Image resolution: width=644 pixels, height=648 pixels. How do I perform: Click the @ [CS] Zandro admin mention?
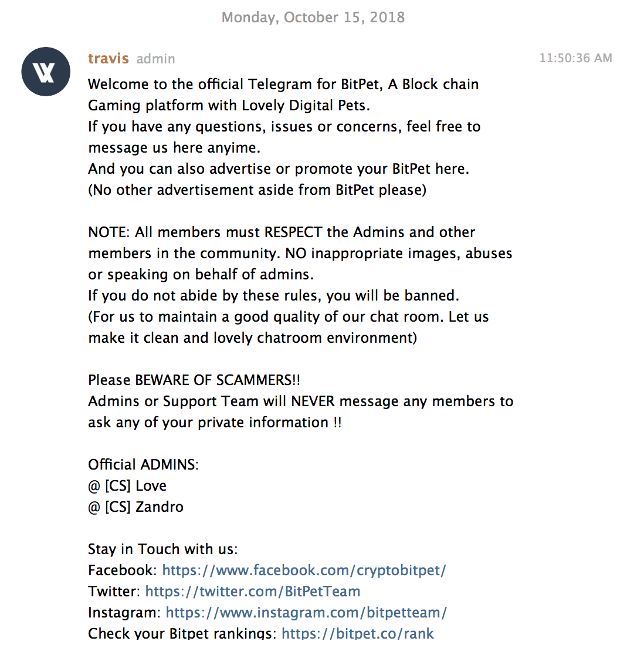[x=135, y=507]
